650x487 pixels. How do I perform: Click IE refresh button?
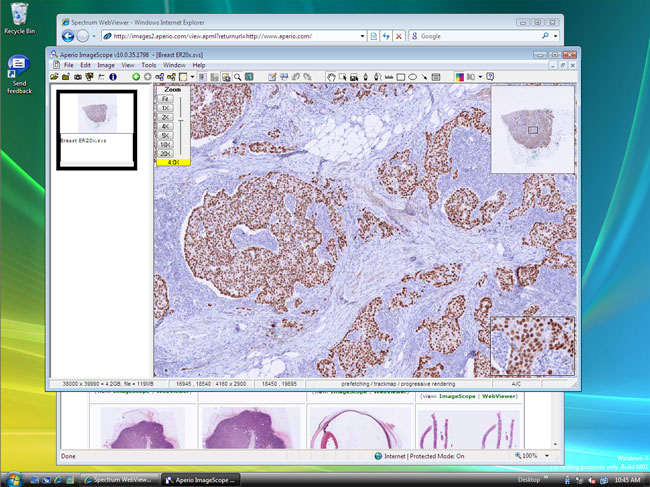click(x=386, y=36)
